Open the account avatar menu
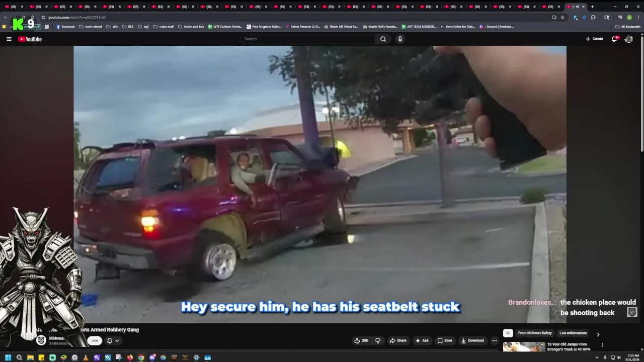The image size is (644, 362). click(628, 39)
